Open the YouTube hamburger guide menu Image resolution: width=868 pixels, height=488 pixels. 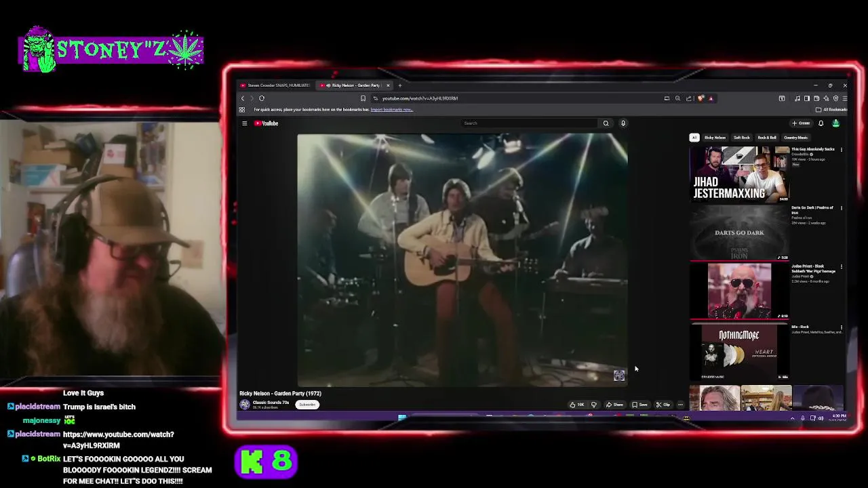pyautogui.click(x=244, y=123)
